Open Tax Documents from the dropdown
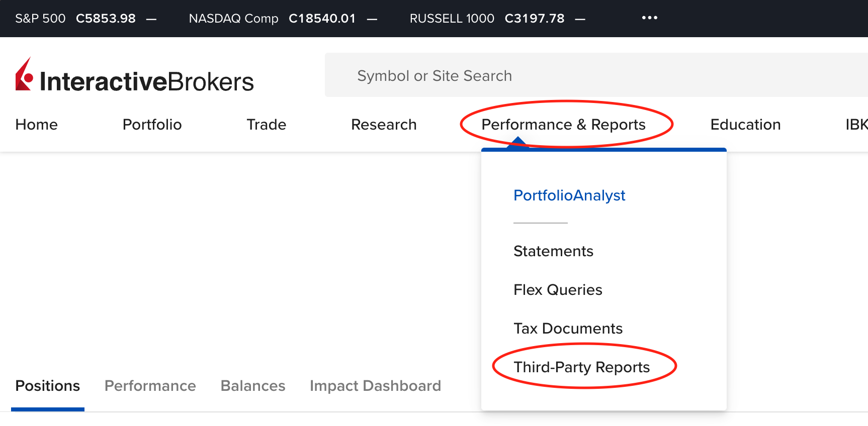This screenshot has height=426, width=868. 568,329
